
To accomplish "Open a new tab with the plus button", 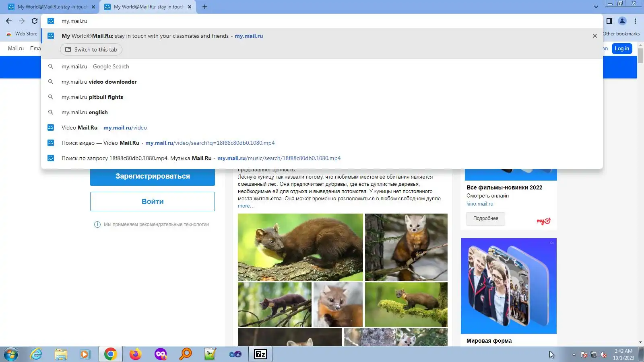I will [205, 7].
